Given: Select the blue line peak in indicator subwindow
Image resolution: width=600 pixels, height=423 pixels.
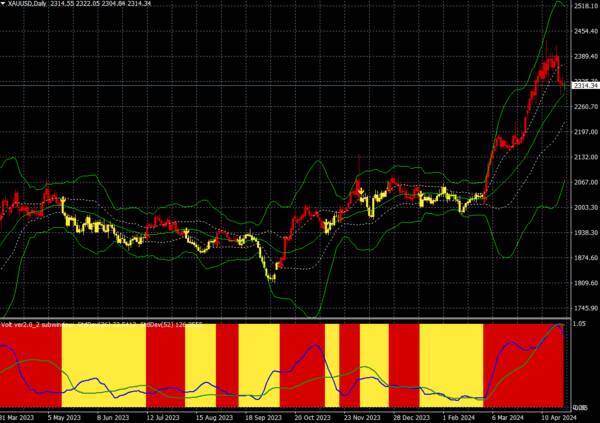Looking at the screenshot, I should click(x=558, y=326).
